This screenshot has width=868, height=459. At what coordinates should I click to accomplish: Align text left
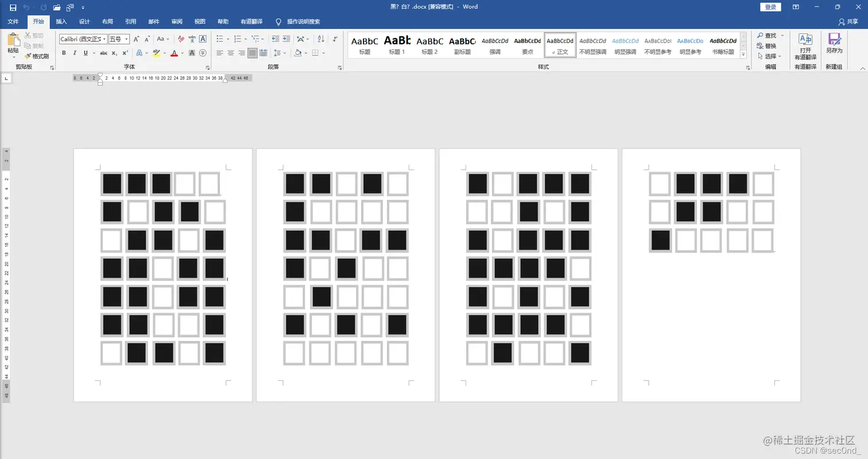click(x=220, y=53)
